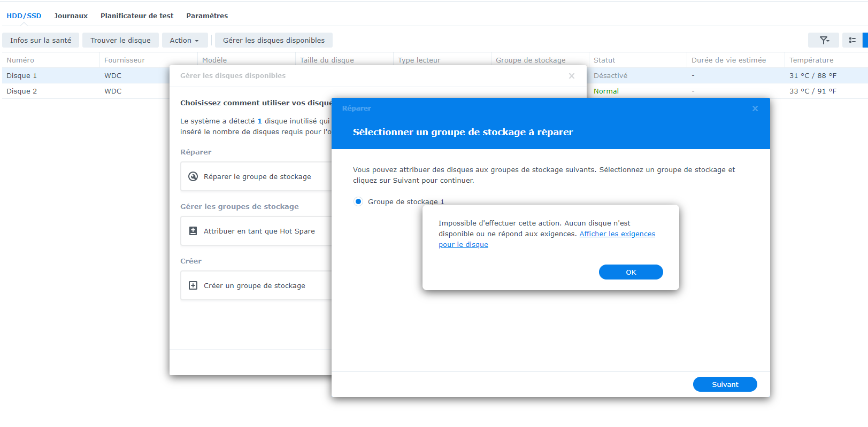Viewport: 868px width, 427px height.
Task: Choose Réparer le groupe de stockage option
Action: click(x=257, y=176)
